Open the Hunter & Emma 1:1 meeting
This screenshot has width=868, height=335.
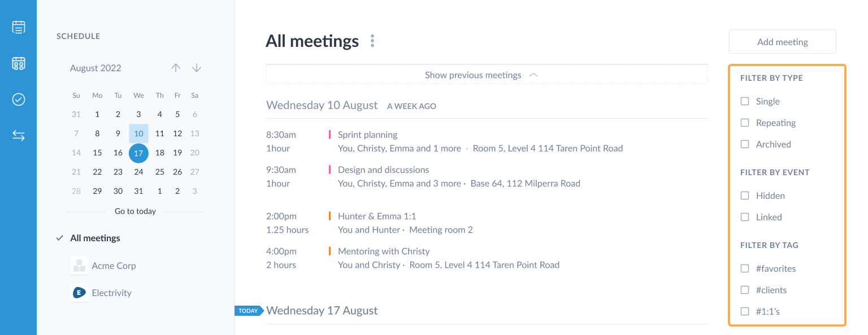pyautogui.click(x=377, y=216)
